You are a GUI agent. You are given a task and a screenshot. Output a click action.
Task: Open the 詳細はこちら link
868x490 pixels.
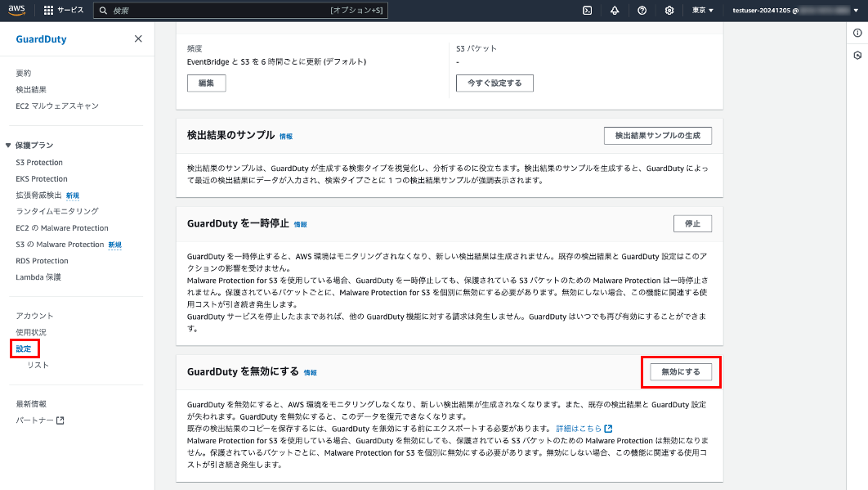pyautogui.click(x=579, y=429)
